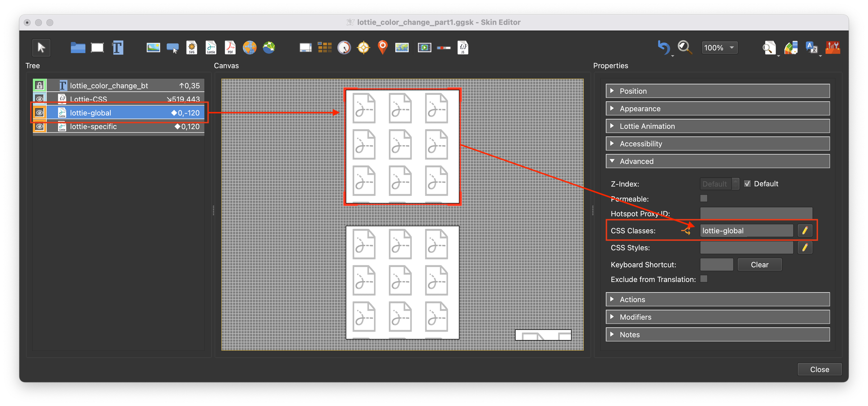
Task: Open the translations tool icon
Action: (811, 48)
